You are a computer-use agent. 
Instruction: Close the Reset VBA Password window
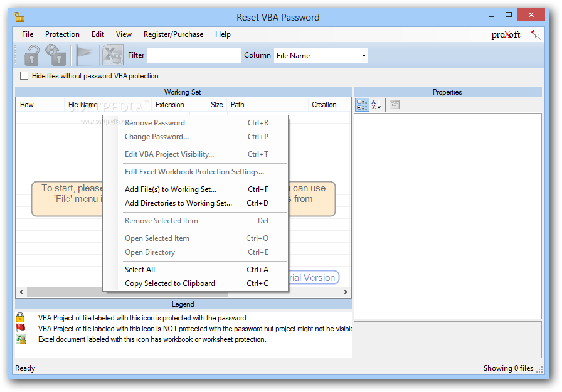pos(531,15)
